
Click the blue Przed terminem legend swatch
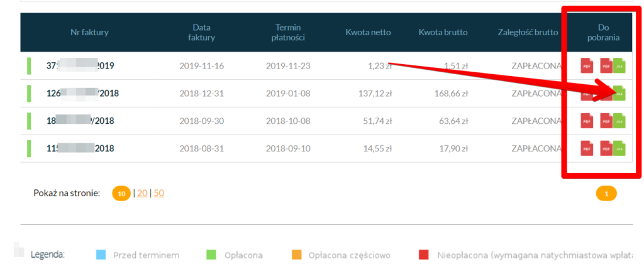pos(101,255)
